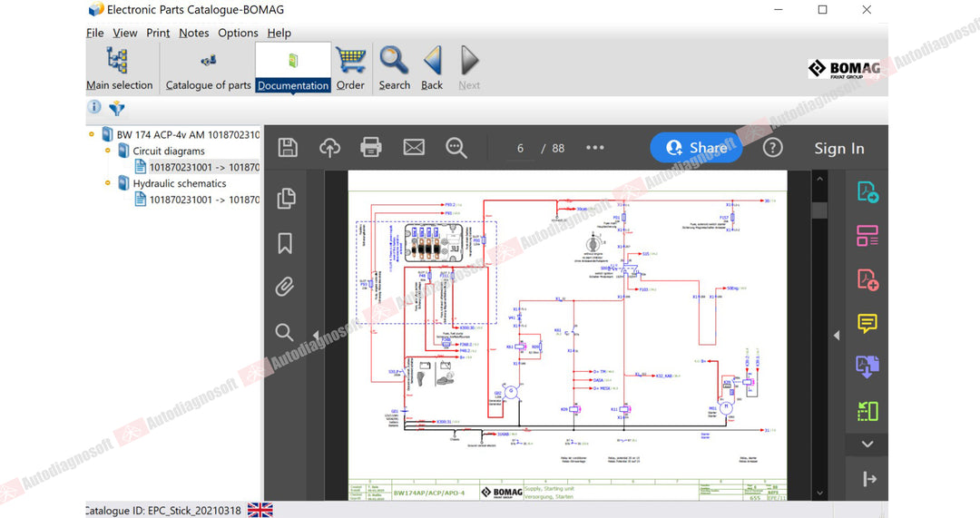Click the Sign In link
The image size is (980, 518).
[x=838, y=148]
